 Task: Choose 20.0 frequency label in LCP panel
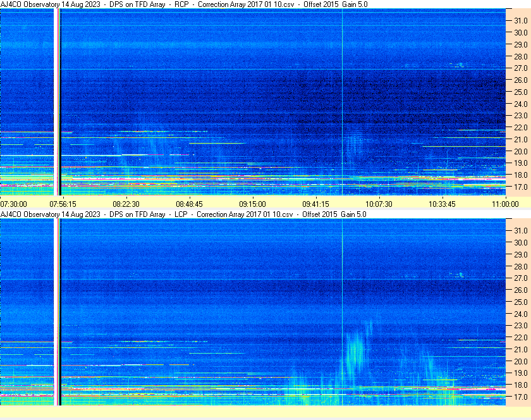tap(521, 361)
